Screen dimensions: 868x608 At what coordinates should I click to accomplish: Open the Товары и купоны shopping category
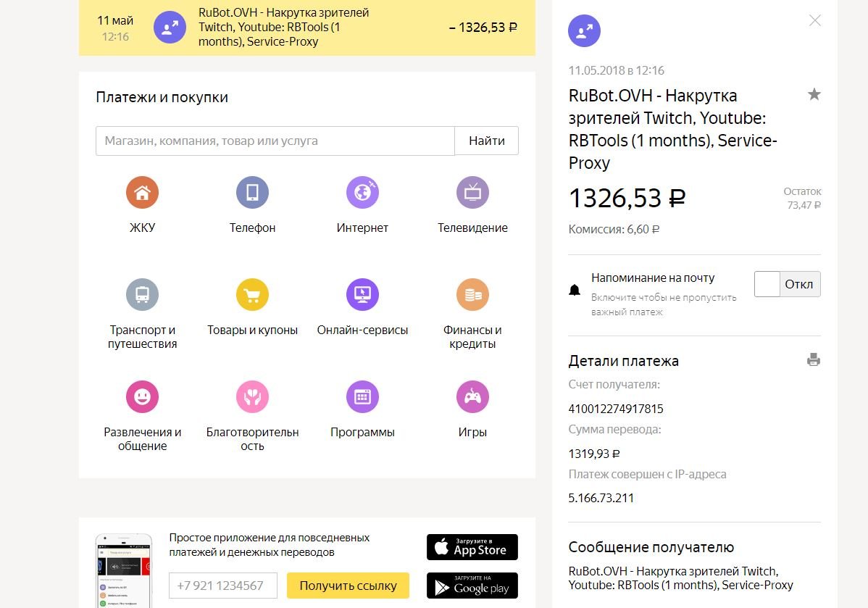tap(252, 295)
